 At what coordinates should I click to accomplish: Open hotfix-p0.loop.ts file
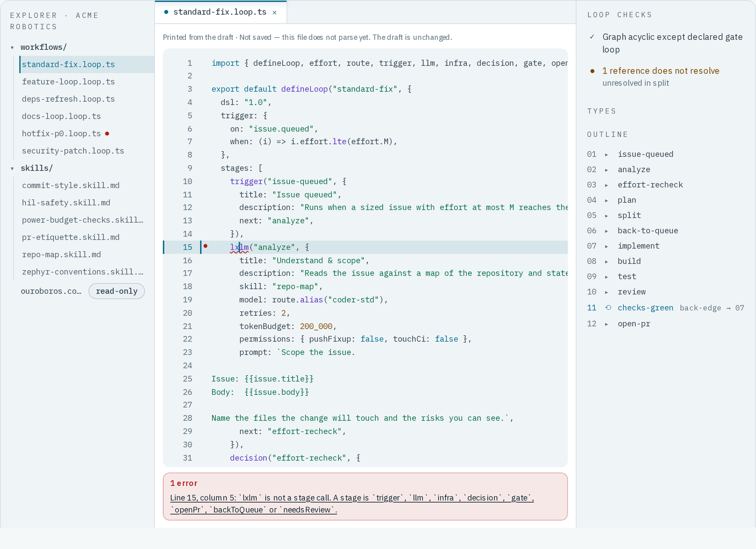pyautogui.click(x=87, y=133)
